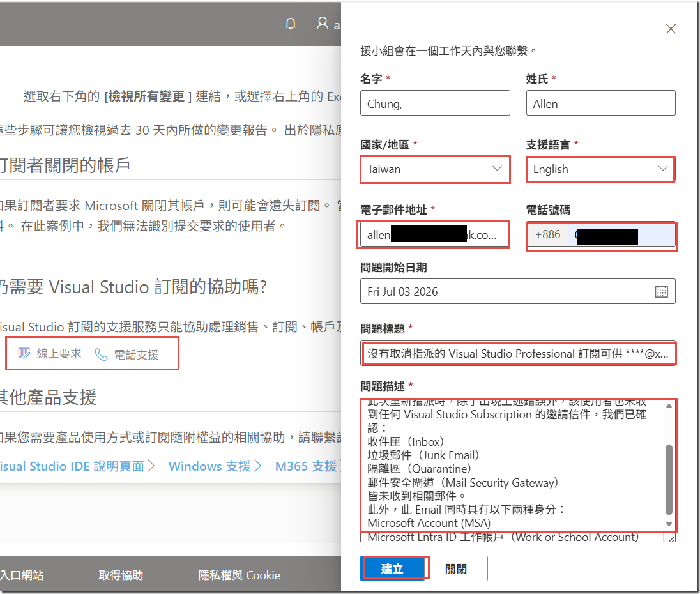The width and height of the screenshot is (700, 594).
Task: Click the 姓氏 field containing Allen
Action: pos(600,103)
